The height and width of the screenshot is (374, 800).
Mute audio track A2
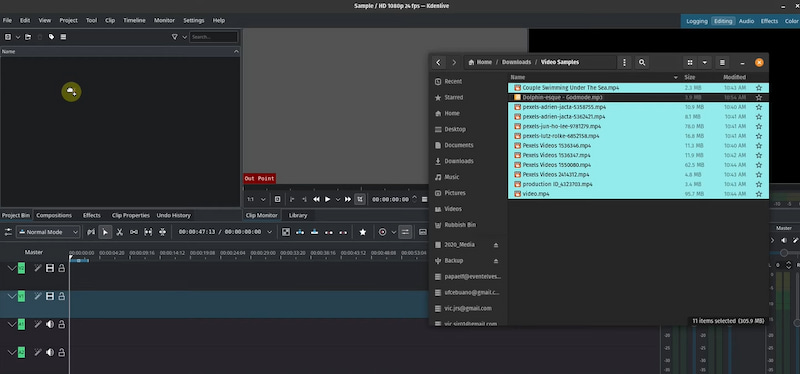[50, 352]
